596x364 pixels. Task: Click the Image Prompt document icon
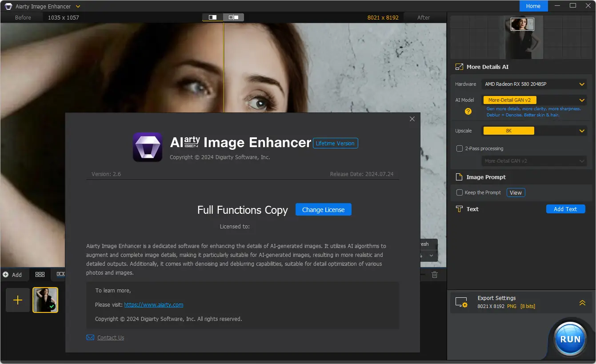[459, 177]
